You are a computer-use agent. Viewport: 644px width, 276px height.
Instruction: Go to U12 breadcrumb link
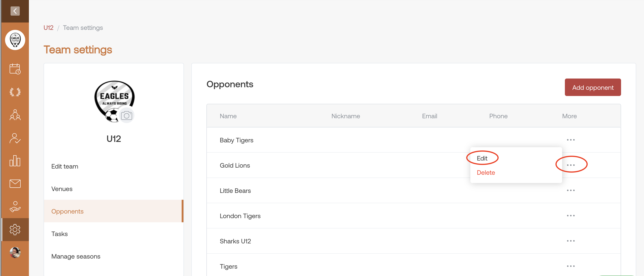pos(48,28)
